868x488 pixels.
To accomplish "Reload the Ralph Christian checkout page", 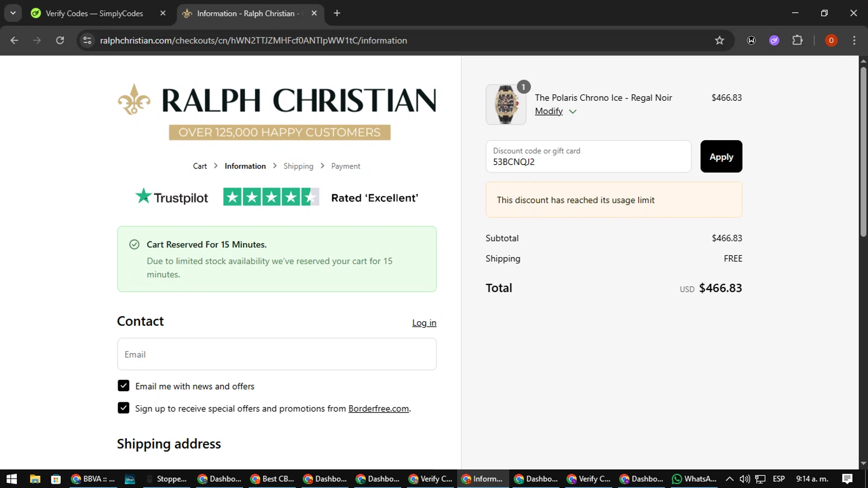I will (60, 41).
